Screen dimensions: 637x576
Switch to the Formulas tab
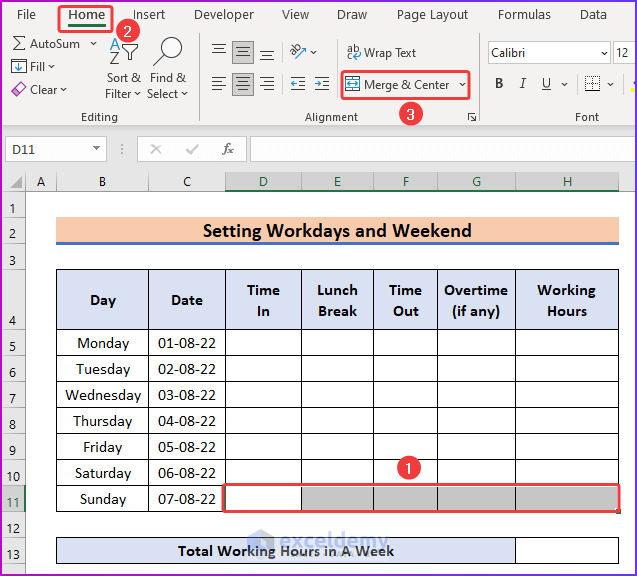point(524,15)
